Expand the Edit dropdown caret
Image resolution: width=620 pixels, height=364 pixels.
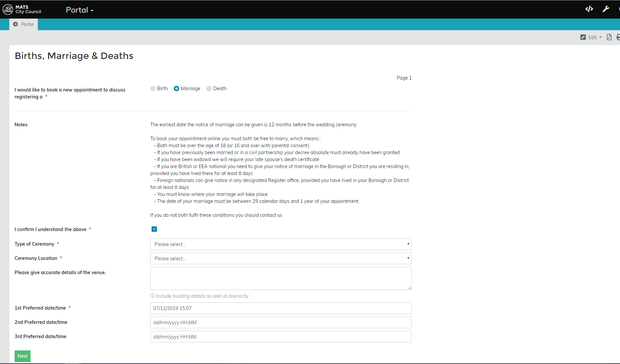[x=600, y=37]
